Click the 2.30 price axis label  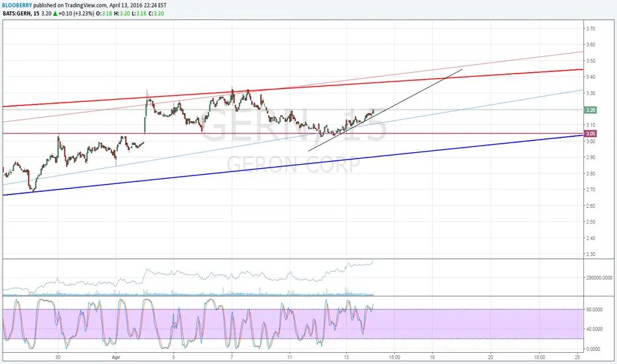pyautogui.click(x=591, y=254)
